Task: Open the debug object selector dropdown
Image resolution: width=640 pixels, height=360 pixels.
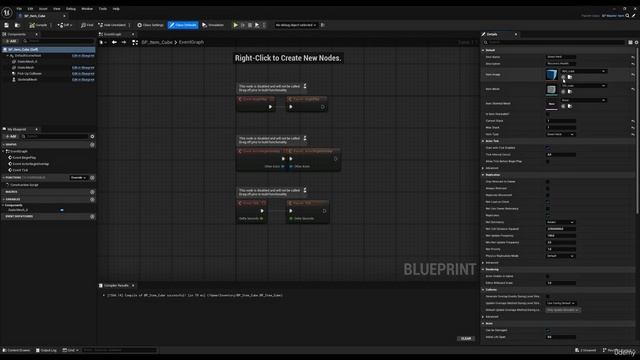Action: click(x=296, y=25)
